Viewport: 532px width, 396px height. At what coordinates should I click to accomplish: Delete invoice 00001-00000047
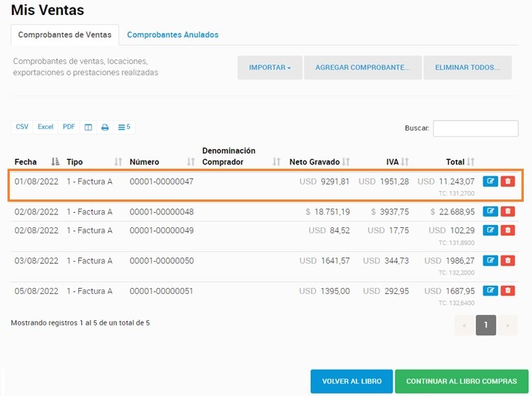(x=507, y=181)
